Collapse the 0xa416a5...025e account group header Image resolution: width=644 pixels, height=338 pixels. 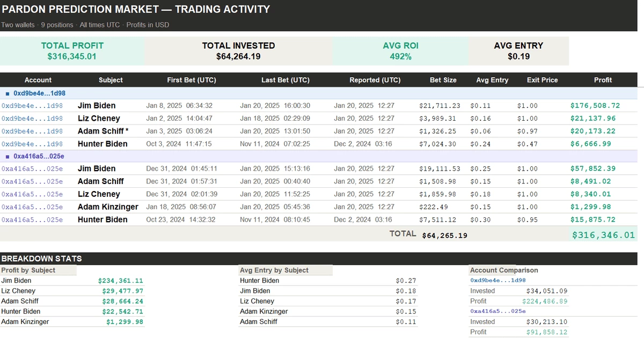point(39,156)
